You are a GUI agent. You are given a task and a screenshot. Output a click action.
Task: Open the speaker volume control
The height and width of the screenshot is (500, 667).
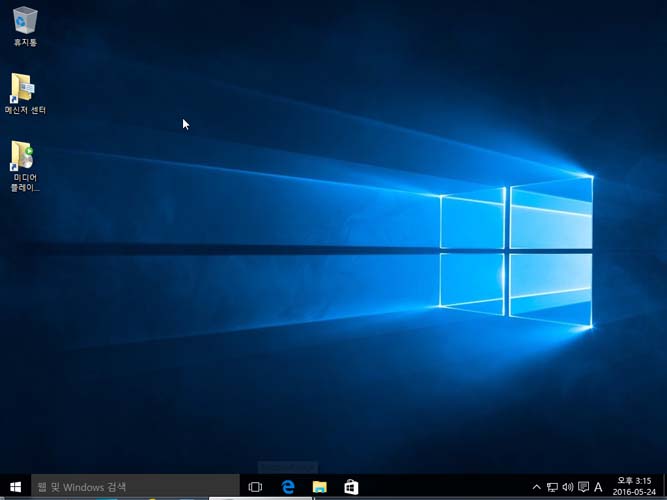tap(567, 487)
